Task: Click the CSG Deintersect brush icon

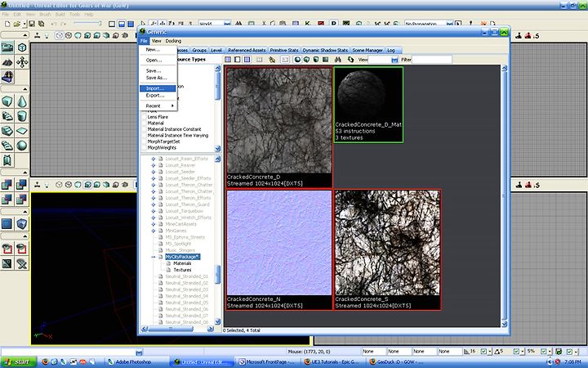Action: tap(22, 199)
